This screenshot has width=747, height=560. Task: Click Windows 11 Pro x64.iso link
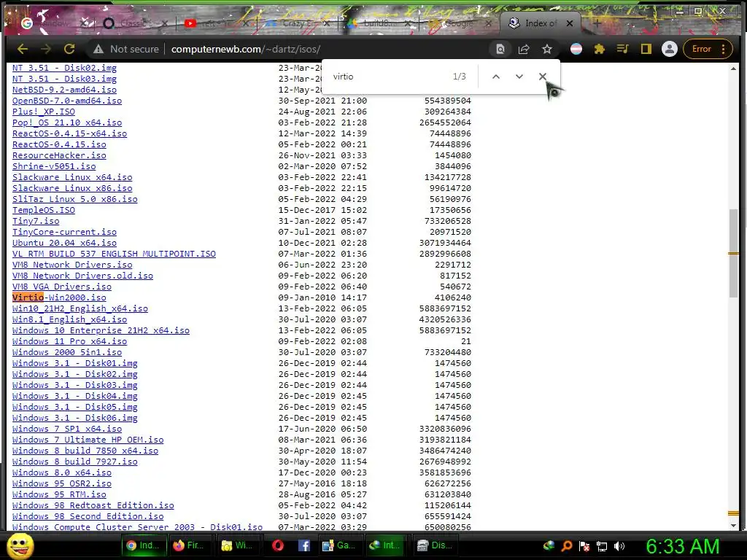pyautogui.click(x=69, y=341)
